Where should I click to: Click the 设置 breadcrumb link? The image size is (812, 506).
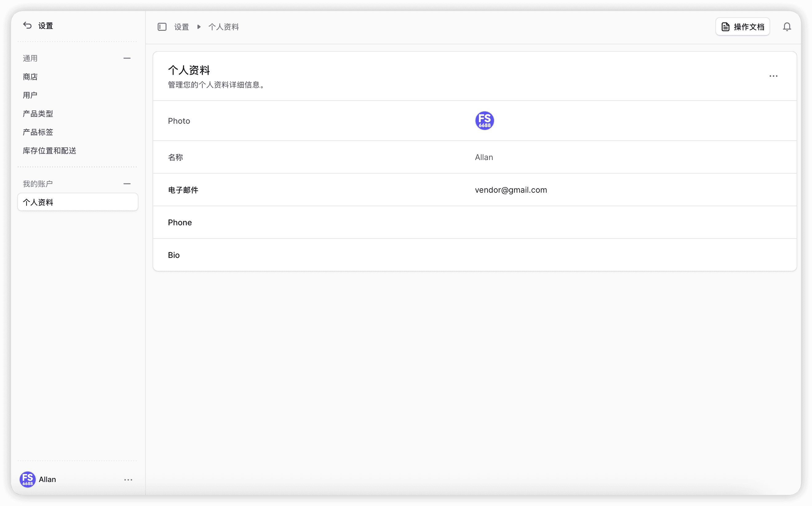pos(181,27)
